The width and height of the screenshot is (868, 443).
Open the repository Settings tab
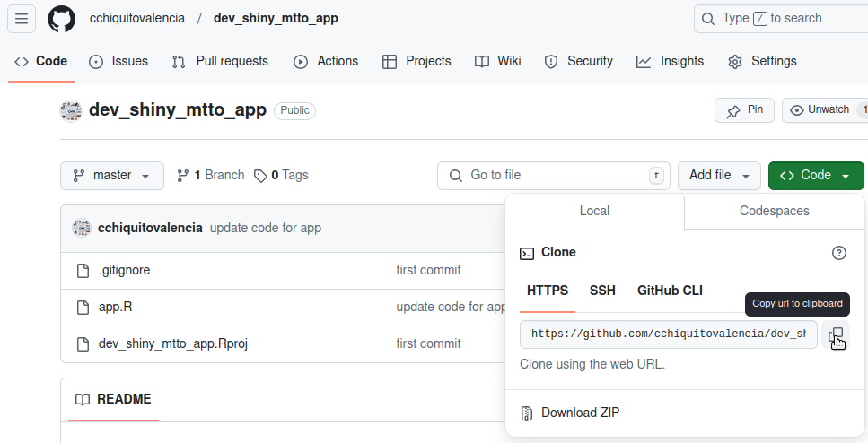763,61
